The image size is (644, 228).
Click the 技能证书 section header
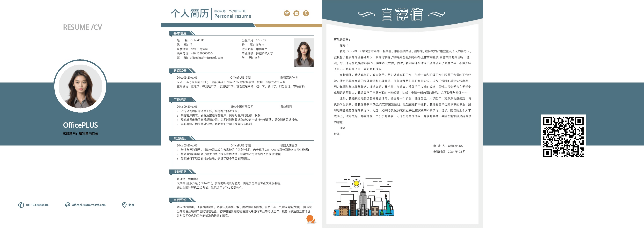click(180, 172)
